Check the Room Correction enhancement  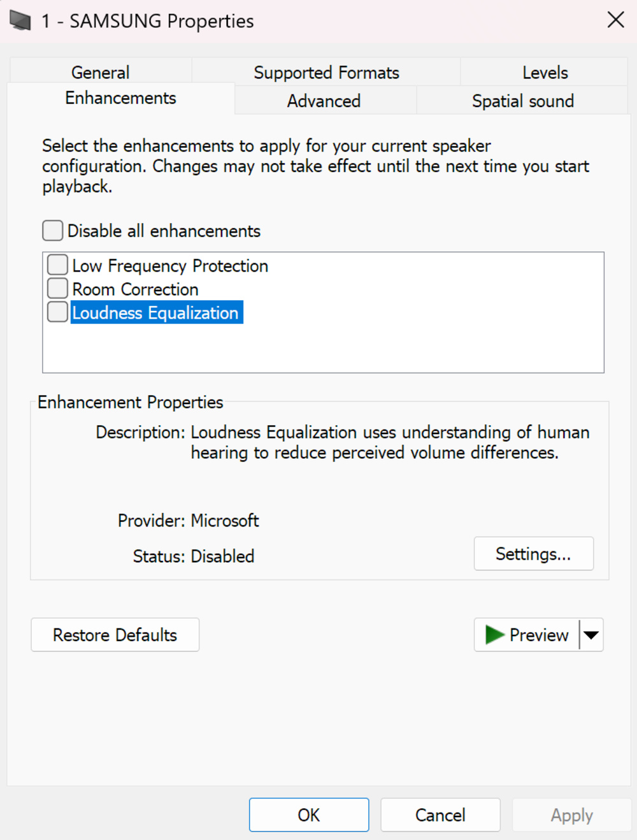pyautogui.click(x=57, y=288)
